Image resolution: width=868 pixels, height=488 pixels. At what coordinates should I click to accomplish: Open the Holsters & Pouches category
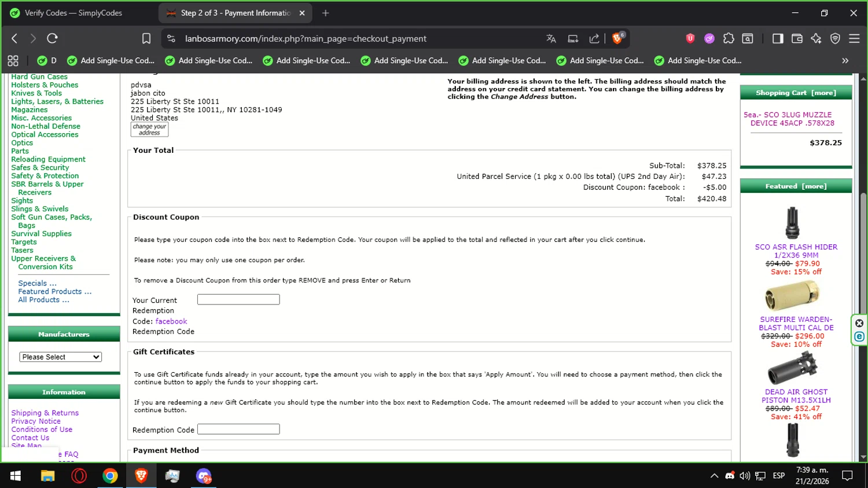45,85
